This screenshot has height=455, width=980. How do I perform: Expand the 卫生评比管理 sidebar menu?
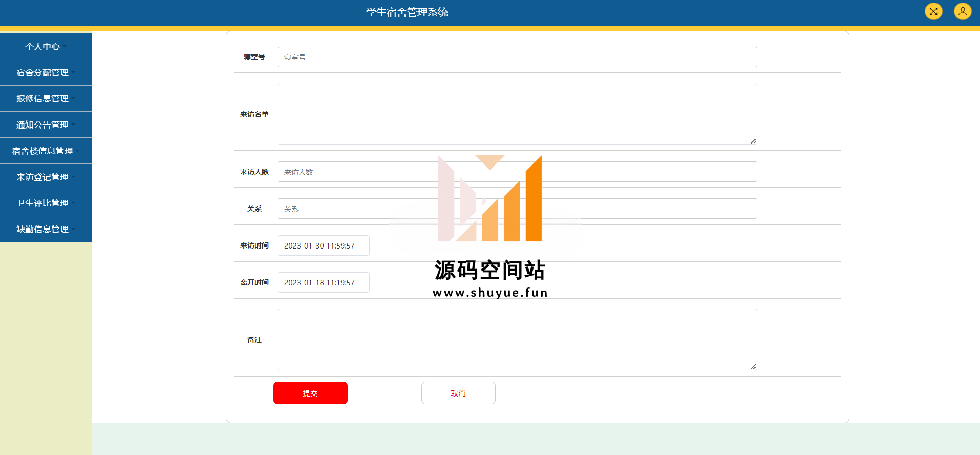[46, 203]
